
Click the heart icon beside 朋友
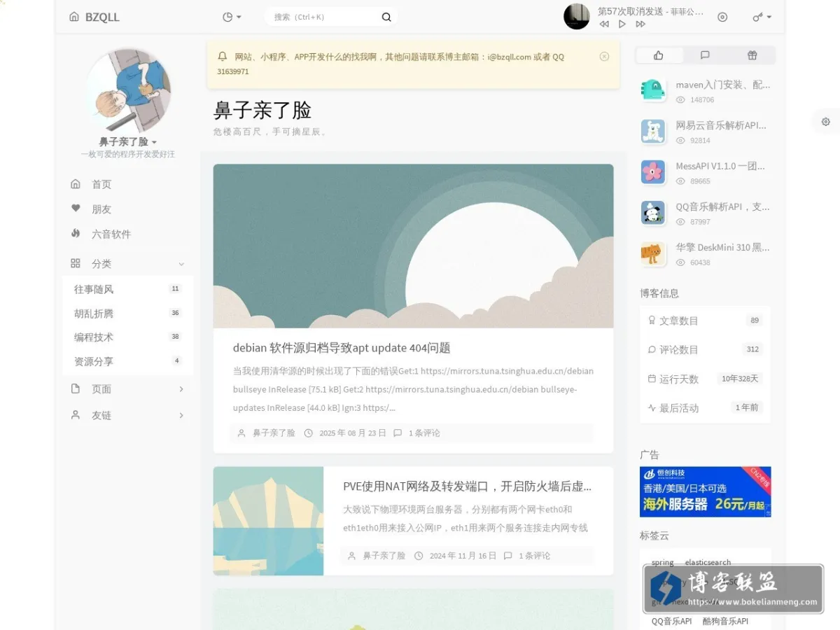pos(76,209)
